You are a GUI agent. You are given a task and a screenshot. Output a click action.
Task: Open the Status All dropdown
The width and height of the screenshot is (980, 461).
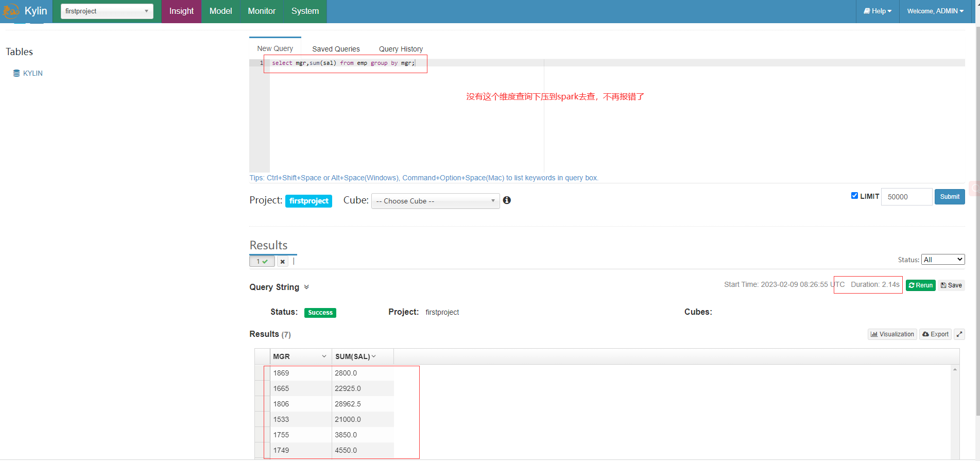click(x=943, y=260)
